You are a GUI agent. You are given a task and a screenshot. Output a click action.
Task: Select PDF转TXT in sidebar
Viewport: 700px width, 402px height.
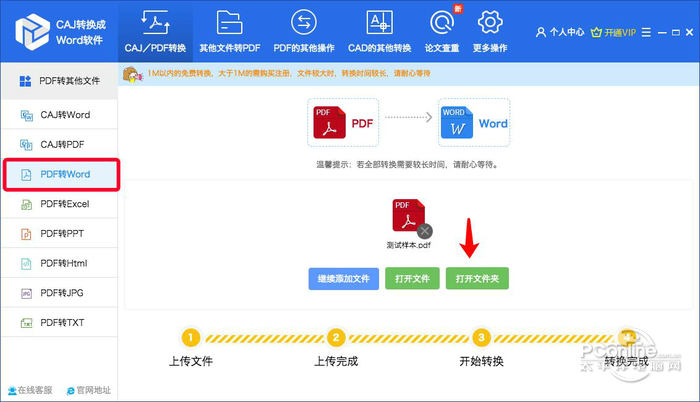click(59, 322)
